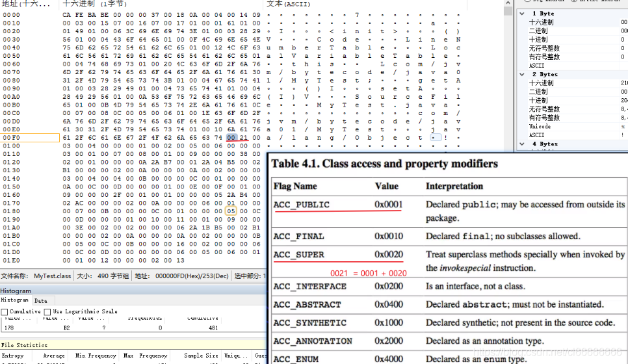Select address row 0150

(11, 187)
